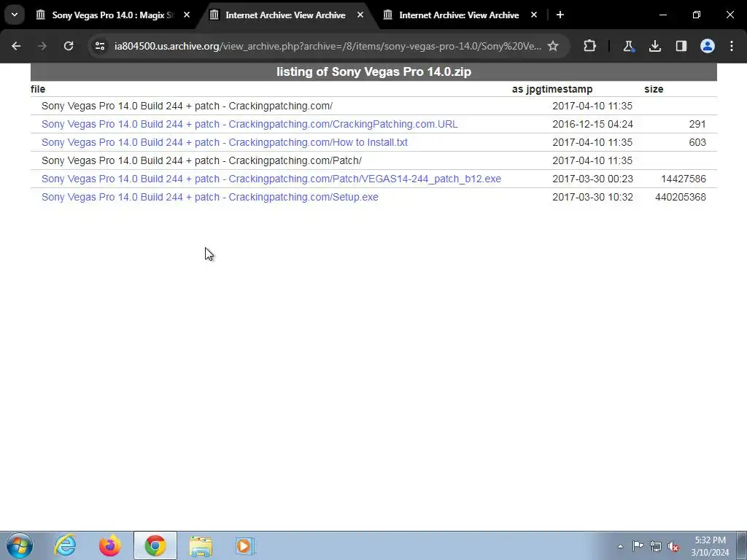This screenshot has width=747, height=560.
Task: Open Windows Media Player from the taskbar
Action: (x=245, y=545)
